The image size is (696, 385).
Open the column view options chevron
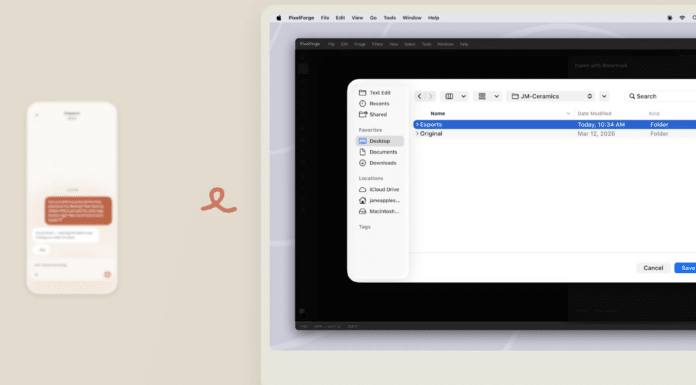pos(463,96)
